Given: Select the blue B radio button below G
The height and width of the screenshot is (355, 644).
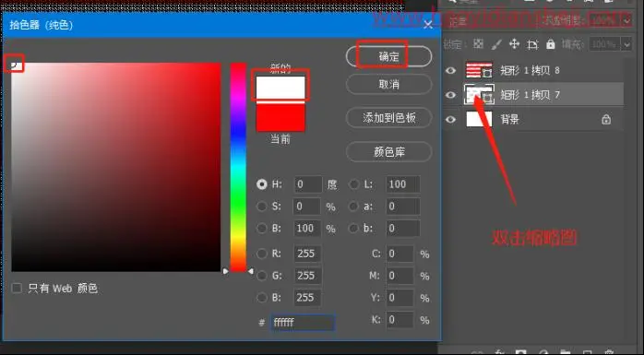Looking at the screenshot, I should [x=262, y=298].
